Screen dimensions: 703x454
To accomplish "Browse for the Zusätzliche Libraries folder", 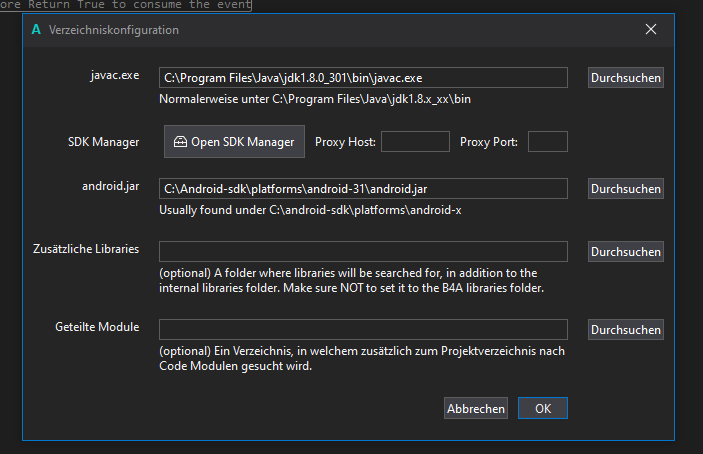I will pos(625,251).
